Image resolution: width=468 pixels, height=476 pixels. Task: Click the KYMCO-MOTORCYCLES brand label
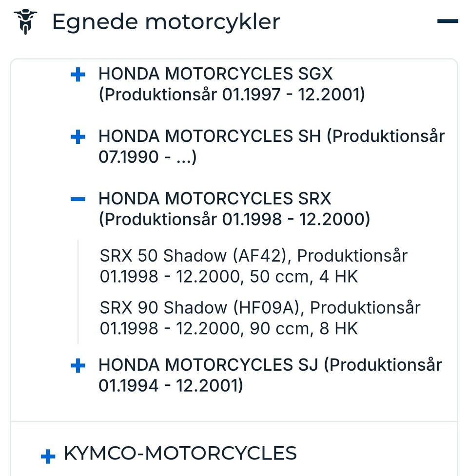[180, 453]
